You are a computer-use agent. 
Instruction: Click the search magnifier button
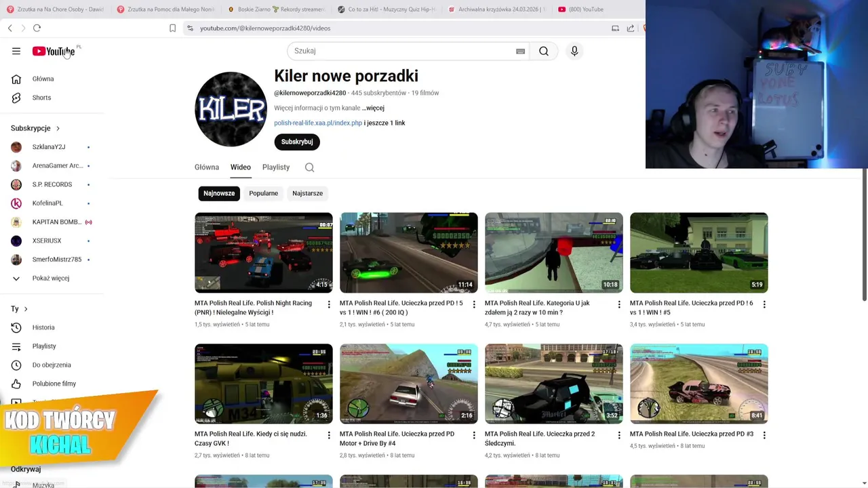point(544,51)
